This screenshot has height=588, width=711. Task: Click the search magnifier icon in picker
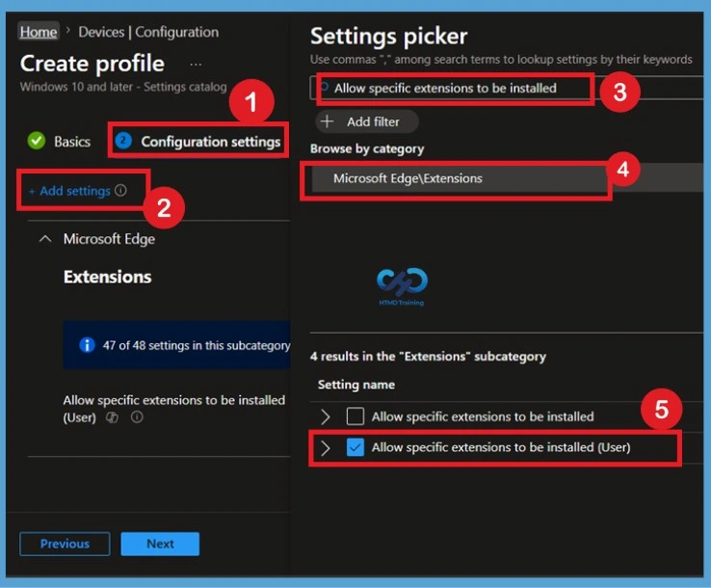click(x=324, y=87)
